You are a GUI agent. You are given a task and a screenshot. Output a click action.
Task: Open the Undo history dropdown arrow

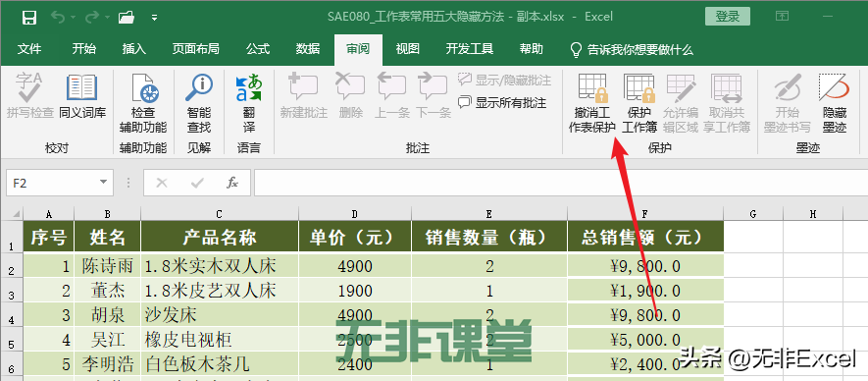73,18
